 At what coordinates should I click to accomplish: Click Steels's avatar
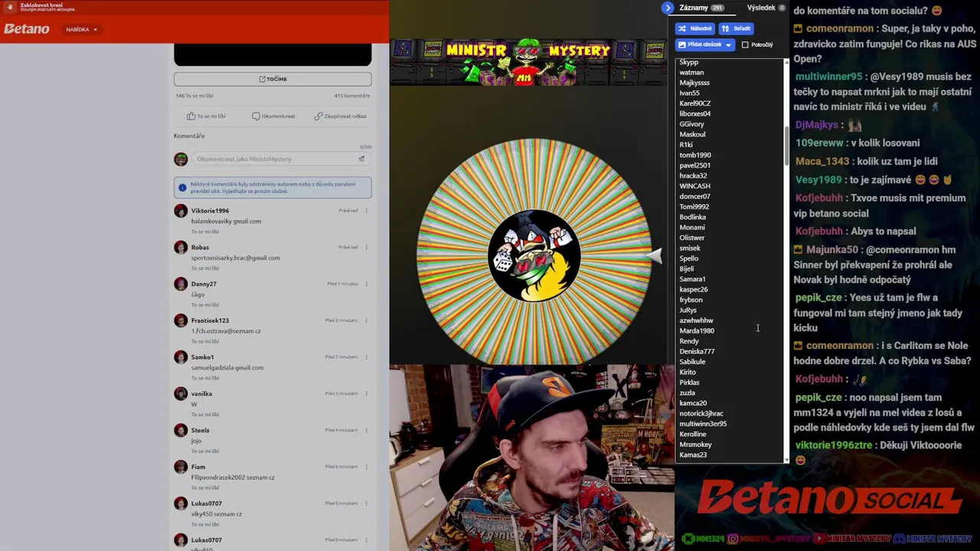click(181, 430)
